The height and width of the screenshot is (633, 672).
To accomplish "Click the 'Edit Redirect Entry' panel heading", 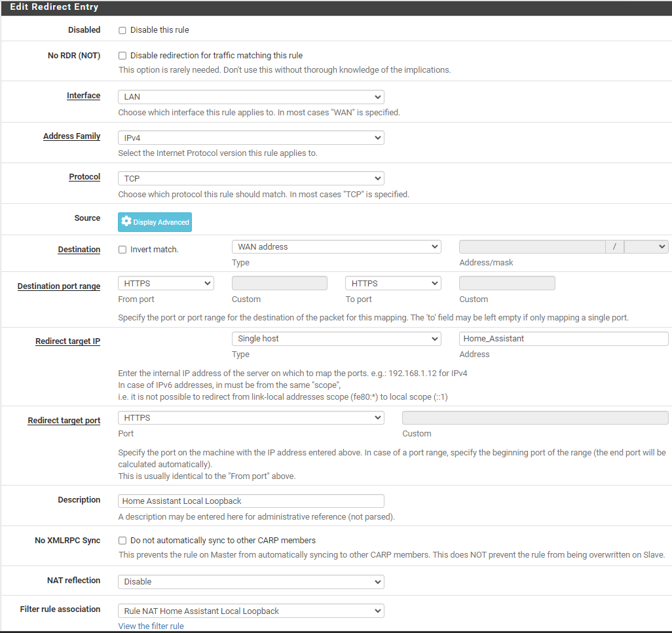I will (54, 7).
